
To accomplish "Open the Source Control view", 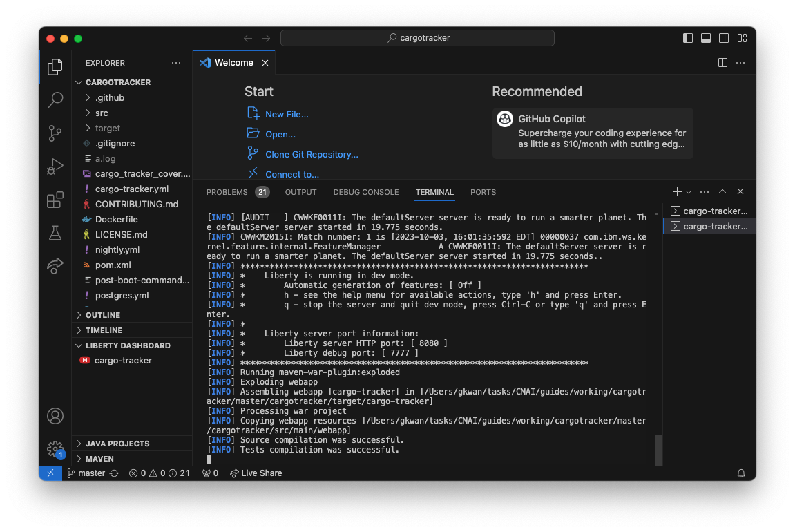I will pyautogui.click(x=55, y=133).
